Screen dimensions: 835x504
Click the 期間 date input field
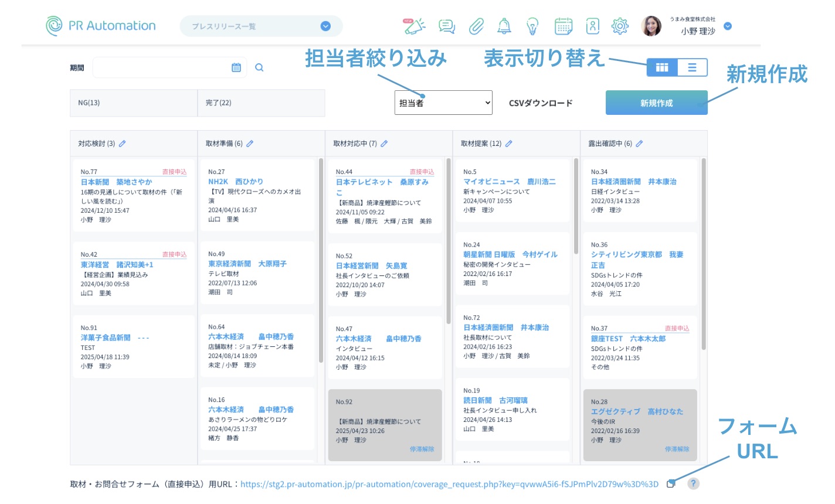[161, 67]
